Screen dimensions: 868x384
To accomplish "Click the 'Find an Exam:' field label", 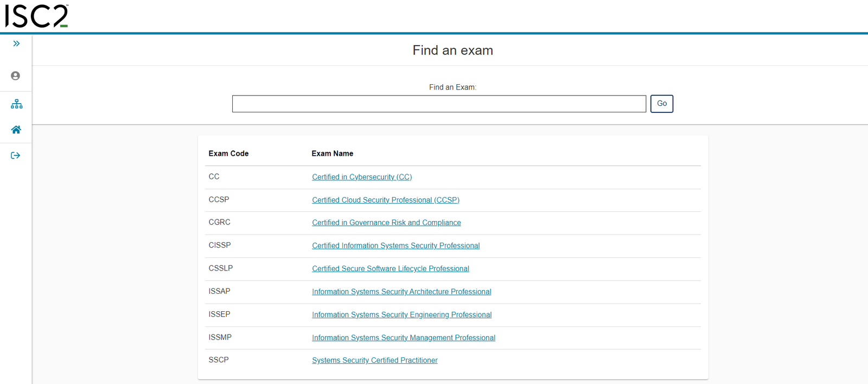I will [452, 87].
